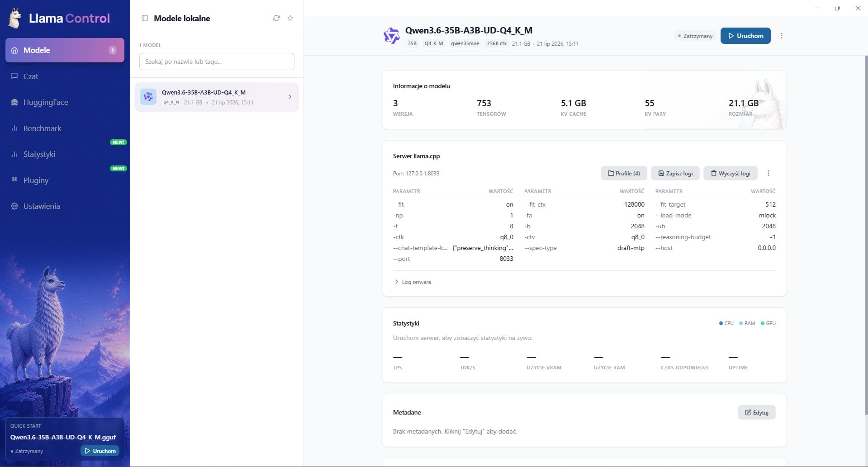Click the Ustawienia gear icon
This screenshot has width=868, height=467.
click(14, 206)
